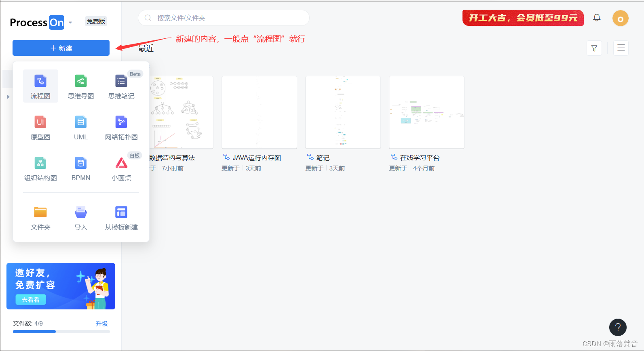
Task: Click the 邀好友 免费扩容 banner
Action: coord(61,286)
